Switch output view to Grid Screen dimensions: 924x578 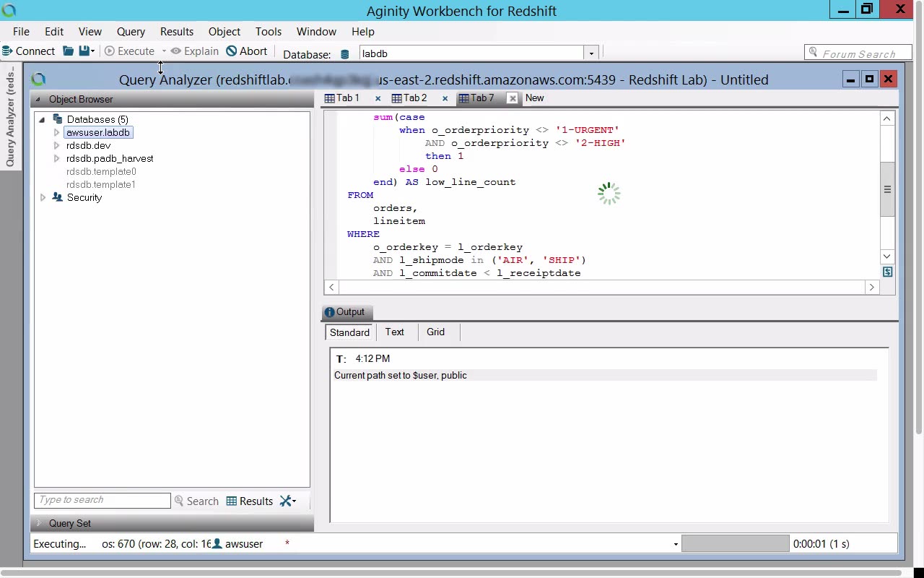[435, 332]
